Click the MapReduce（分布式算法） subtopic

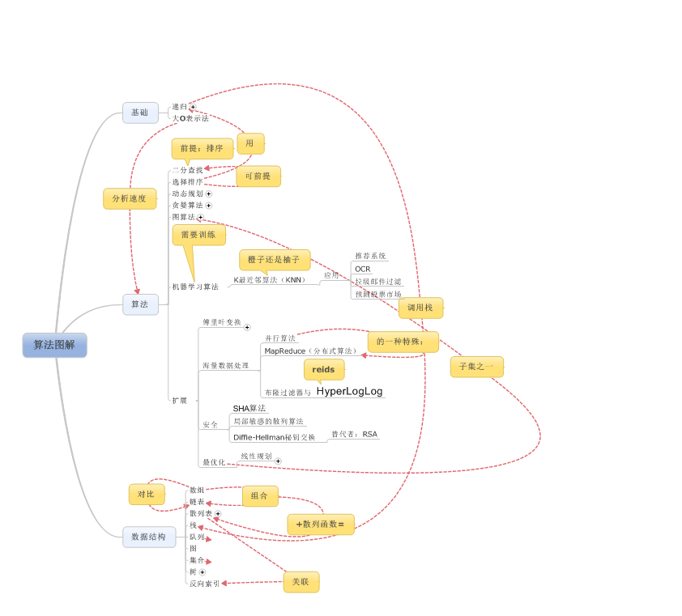pyautogui.click(x=309, y=351)
